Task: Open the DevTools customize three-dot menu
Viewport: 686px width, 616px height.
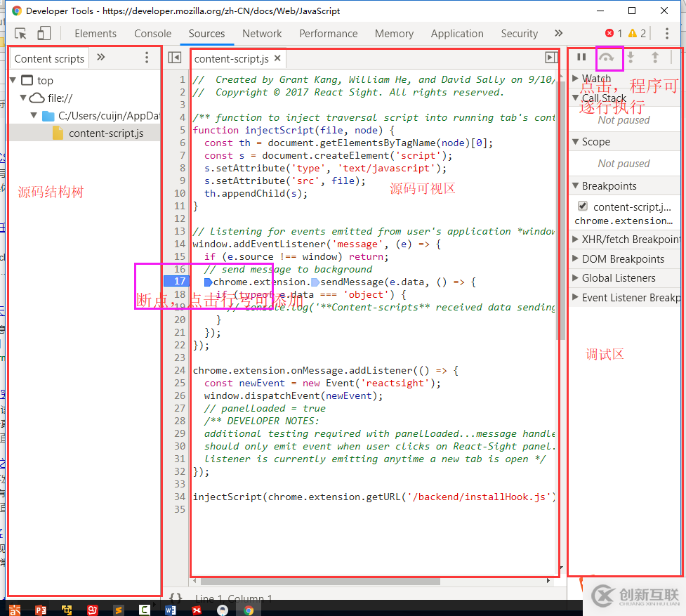Action: pos(667,34)
